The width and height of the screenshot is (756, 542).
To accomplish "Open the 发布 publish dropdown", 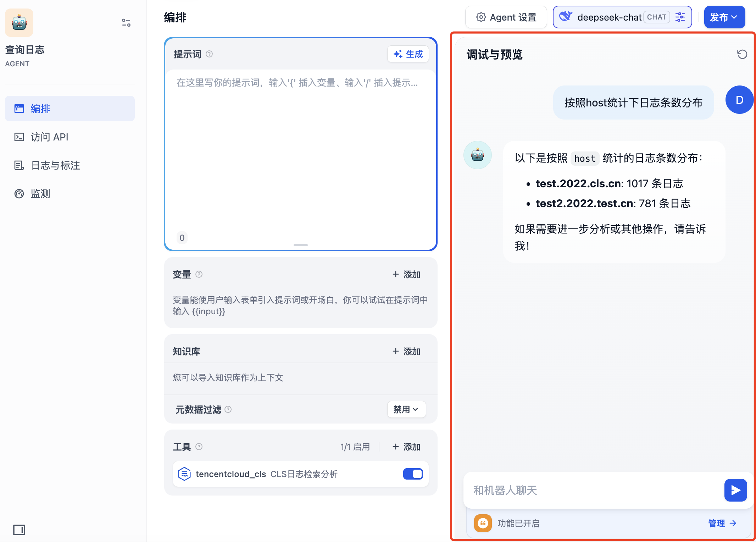I will (724, 17).
